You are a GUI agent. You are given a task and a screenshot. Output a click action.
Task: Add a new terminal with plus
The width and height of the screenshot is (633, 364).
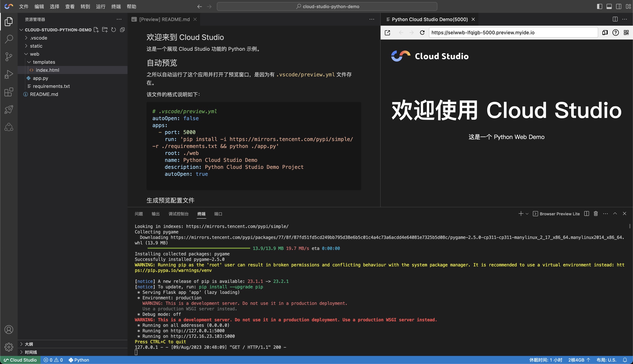tap(521, 213)
